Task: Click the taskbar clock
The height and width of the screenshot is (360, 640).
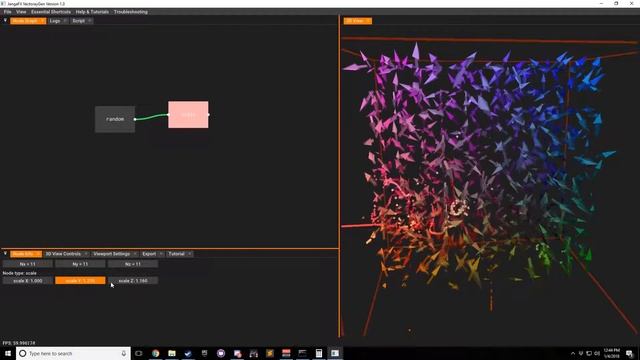Action: [x=611, y=353]
